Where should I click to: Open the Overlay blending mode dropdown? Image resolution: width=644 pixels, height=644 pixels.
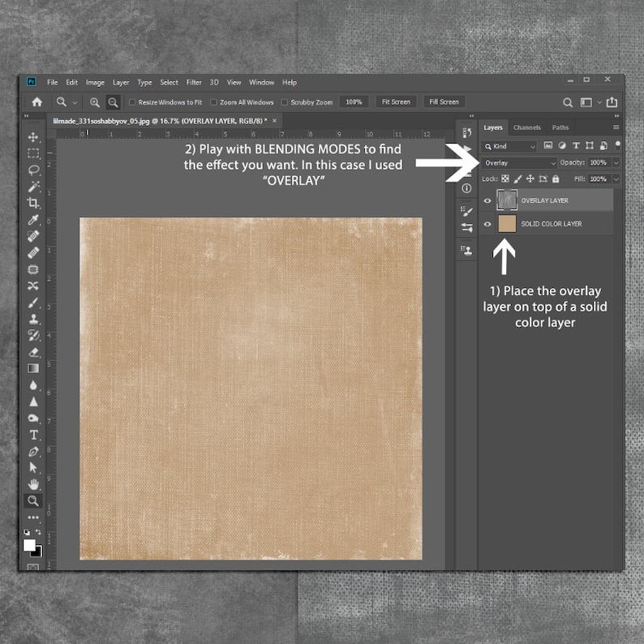point(519,163)
